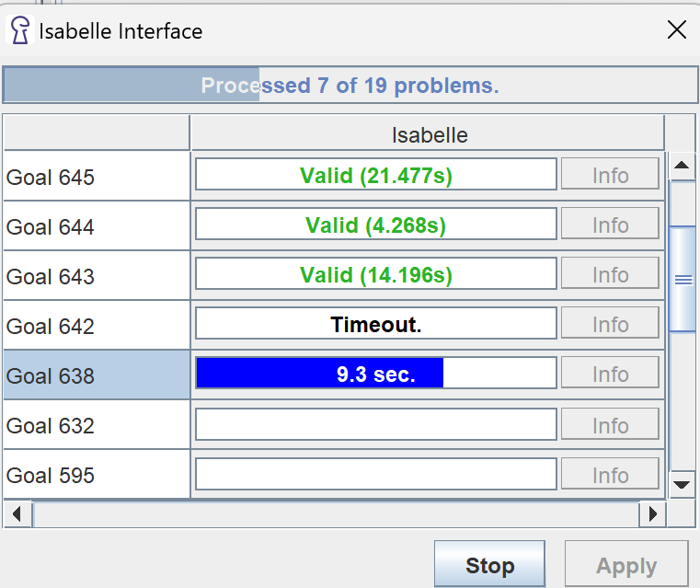Click the Isabelle keyhole icon in title bar
Image resolution: width=700 pixels, height=588 pixels.
[19, 30]
